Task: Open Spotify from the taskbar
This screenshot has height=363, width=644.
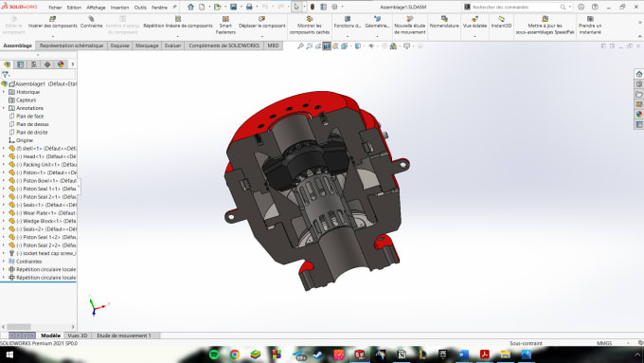Action: coord(214,354)
